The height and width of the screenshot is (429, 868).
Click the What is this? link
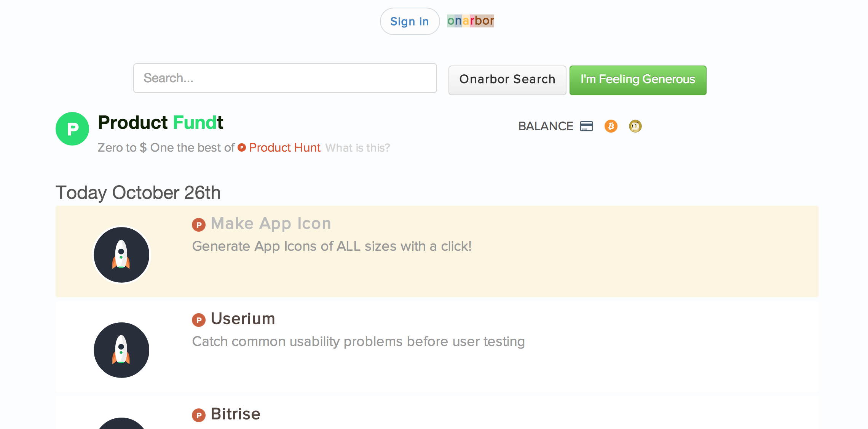coord(357,148)
